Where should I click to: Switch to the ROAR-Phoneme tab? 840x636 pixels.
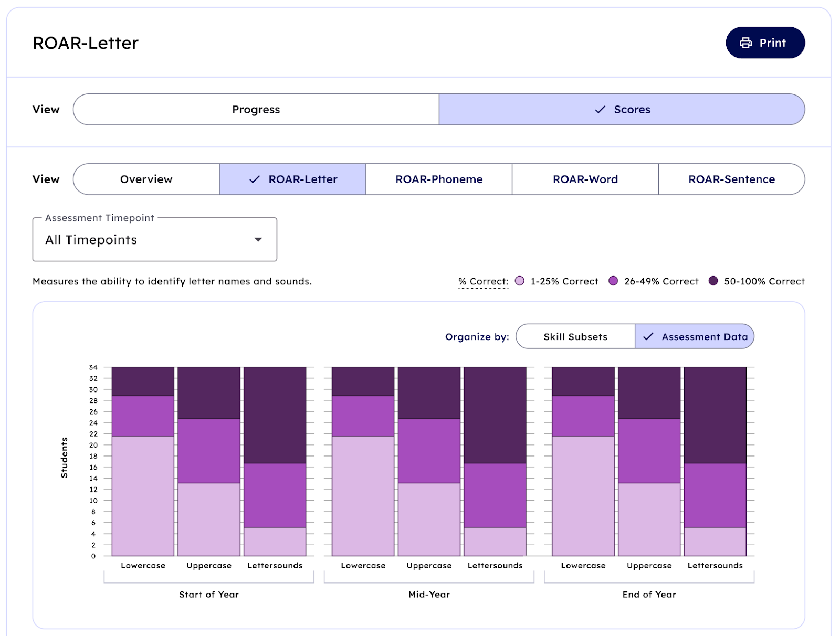(x=439, y=179)
